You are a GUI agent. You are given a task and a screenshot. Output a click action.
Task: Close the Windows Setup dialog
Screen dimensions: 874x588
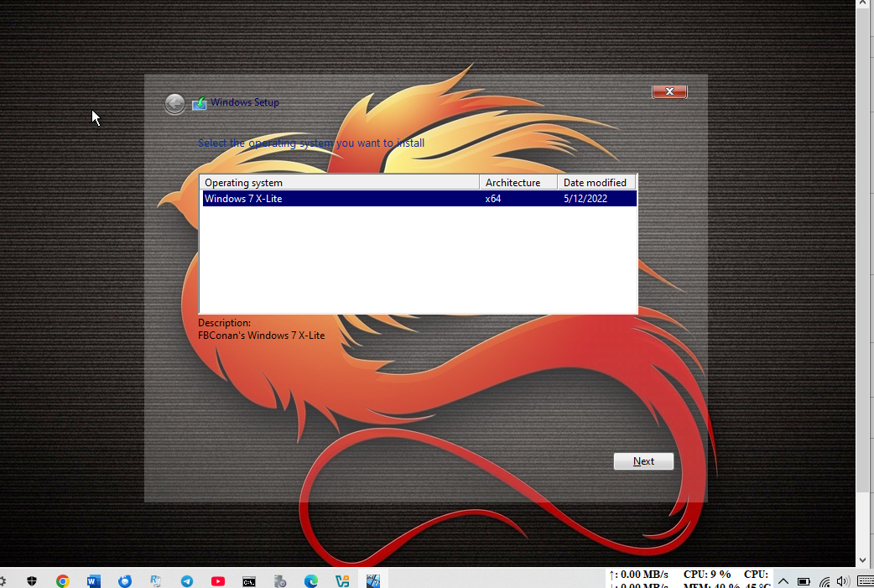click(669, 91)
